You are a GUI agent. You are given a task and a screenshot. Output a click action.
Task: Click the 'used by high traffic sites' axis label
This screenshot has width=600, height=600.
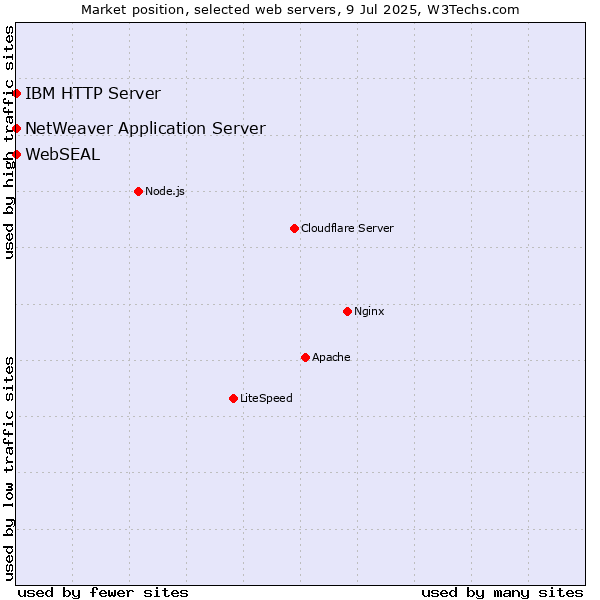tap(9, 142)
